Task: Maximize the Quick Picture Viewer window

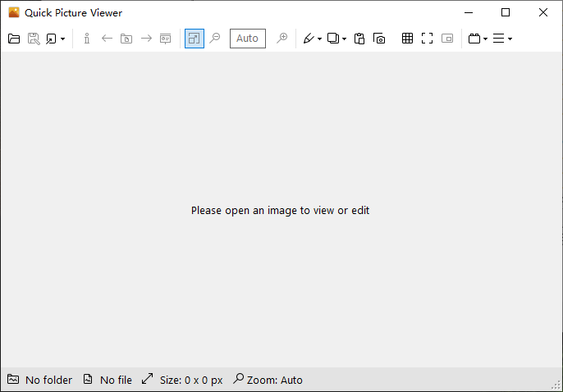Action: [506, 12]
